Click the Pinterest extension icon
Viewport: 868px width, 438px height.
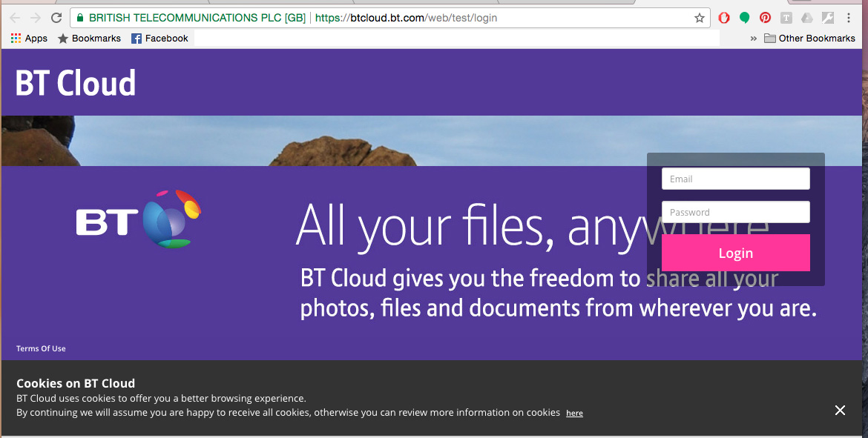pos(765,18)
